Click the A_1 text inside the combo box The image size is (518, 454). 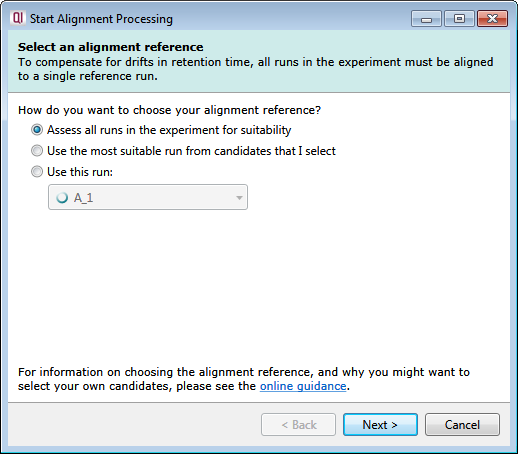tap(83, 198)
